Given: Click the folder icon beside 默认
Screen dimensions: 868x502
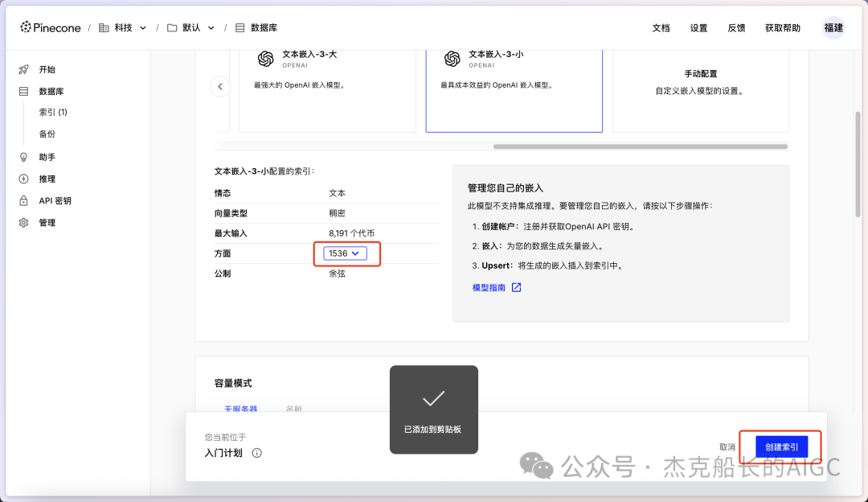Looking at the screenshot, I should pos(172,27).
